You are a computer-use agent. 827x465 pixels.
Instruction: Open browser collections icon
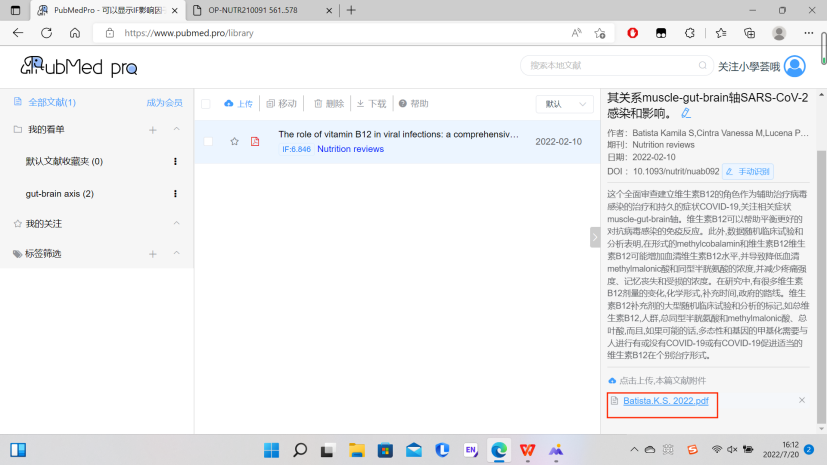tap(749, 33)
